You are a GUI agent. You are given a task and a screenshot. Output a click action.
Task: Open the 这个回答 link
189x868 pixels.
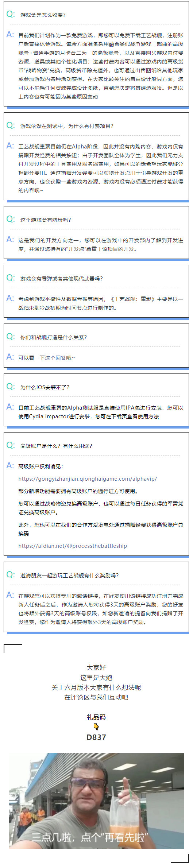55,358
